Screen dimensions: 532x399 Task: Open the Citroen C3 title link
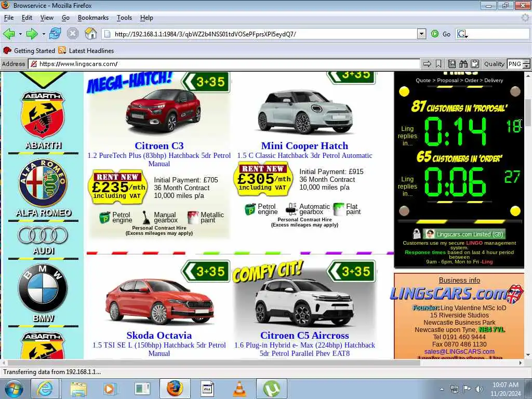(159, 145)
